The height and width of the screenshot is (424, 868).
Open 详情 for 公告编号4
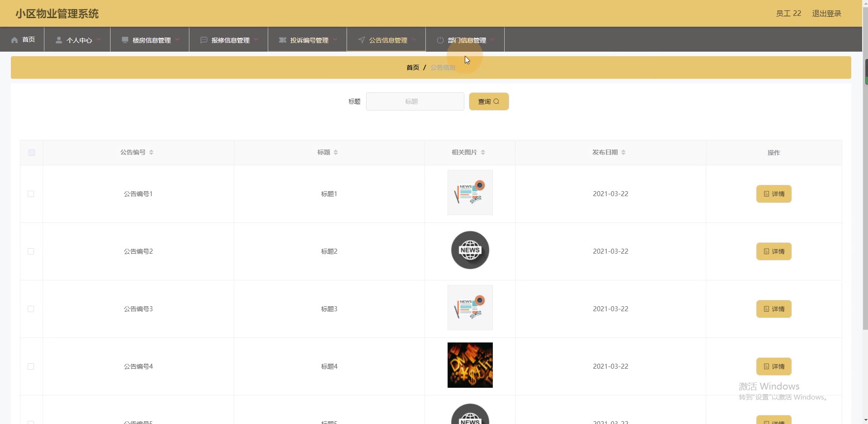[774, 366]
